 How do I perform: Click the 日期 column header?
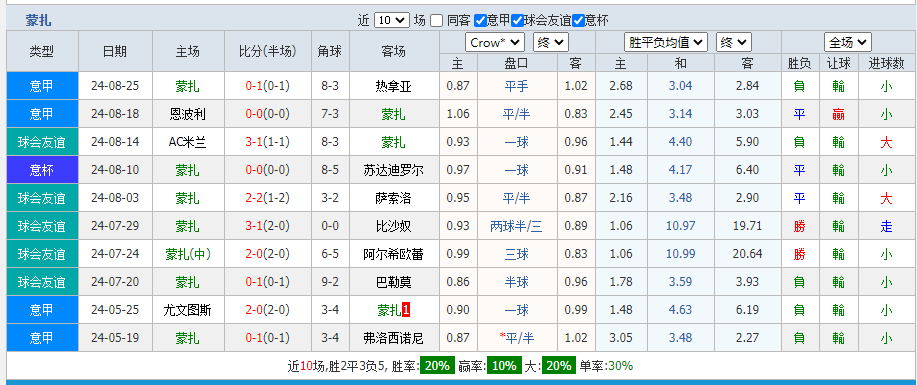click(x=115, y=51)
